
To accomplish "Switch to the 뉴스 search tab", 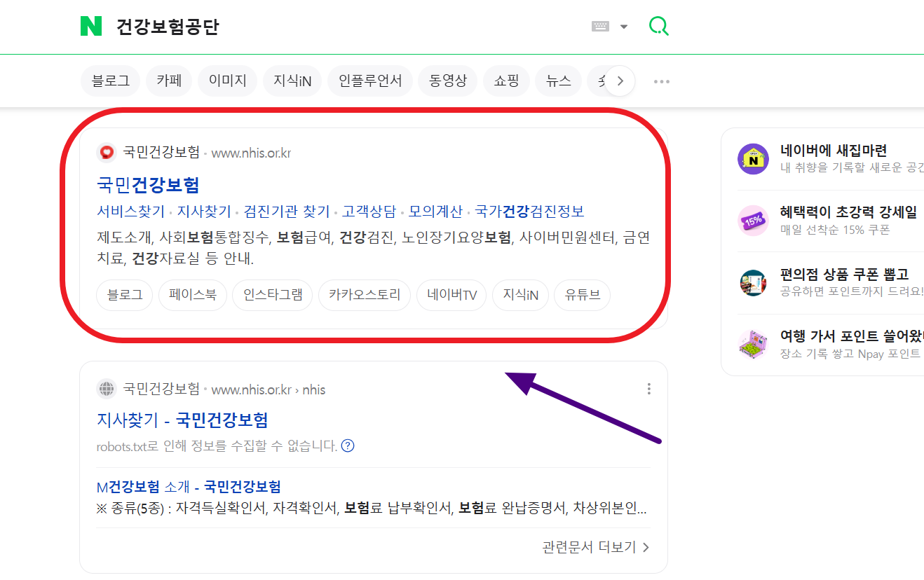I will tap(559, 81).
